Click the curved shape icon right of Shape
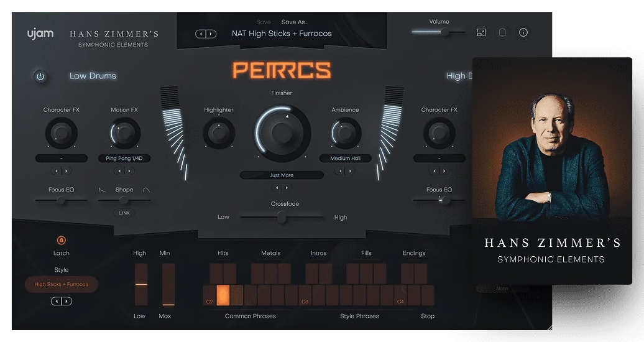Viewport: 644px width, 342px height. tap(146, 190)
